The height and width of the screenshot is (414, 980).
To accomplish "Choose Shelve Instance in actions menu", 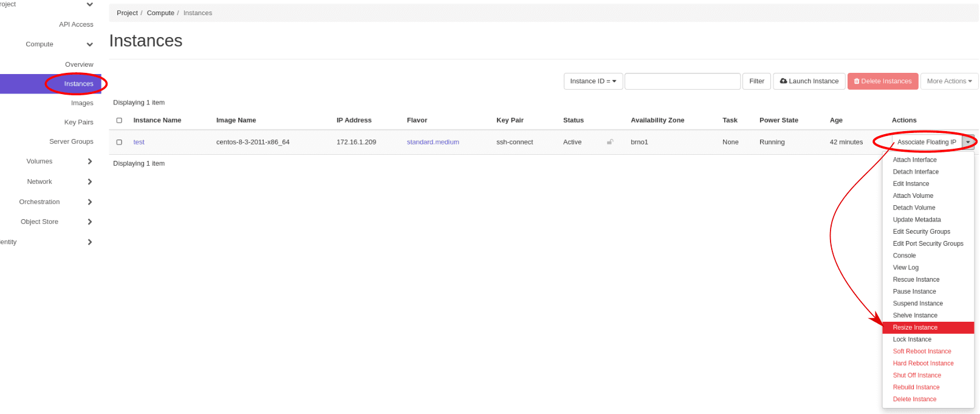I will [x=914, y=316].
